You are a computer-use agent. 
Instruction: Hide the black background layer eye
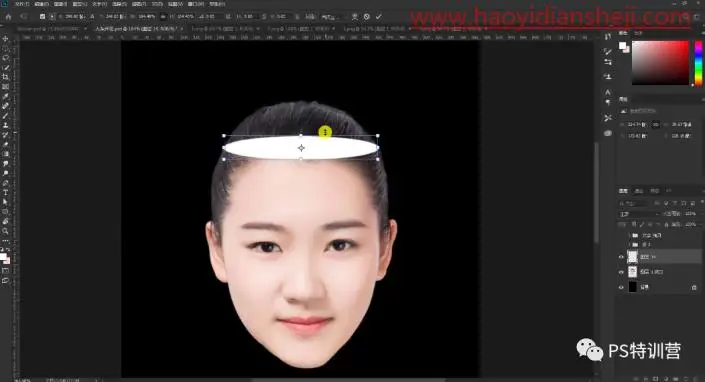(x=621, y=287)
